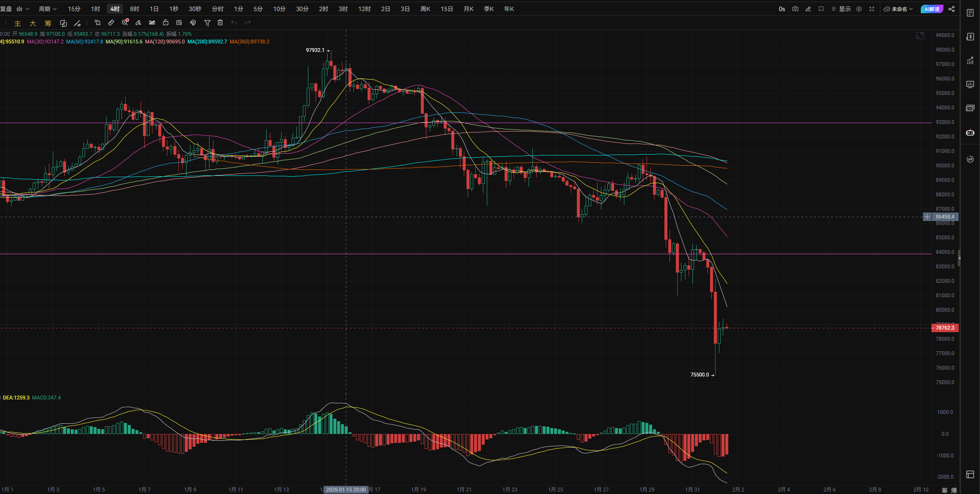This screenshot has height=494, width=980.
Task: Click the 78762.3 current price label
Action: tap(945, 328)
